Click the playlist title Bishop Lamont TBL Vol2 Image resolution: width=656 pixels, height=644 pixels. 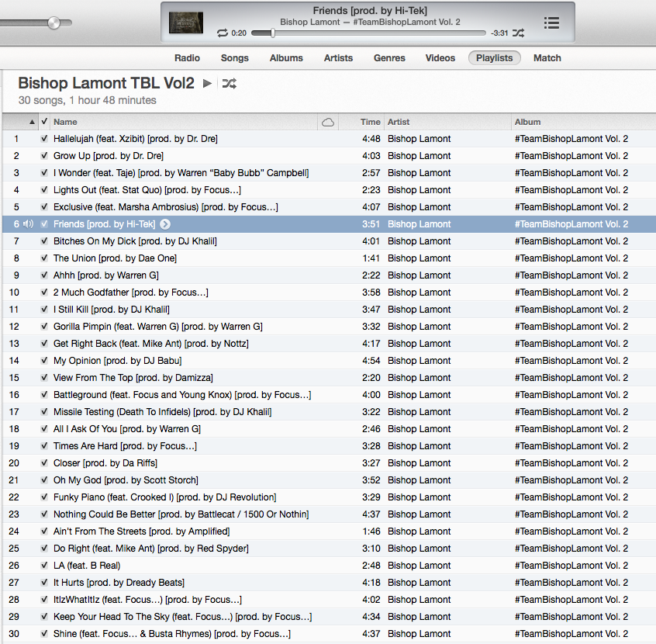coord(106,83)
